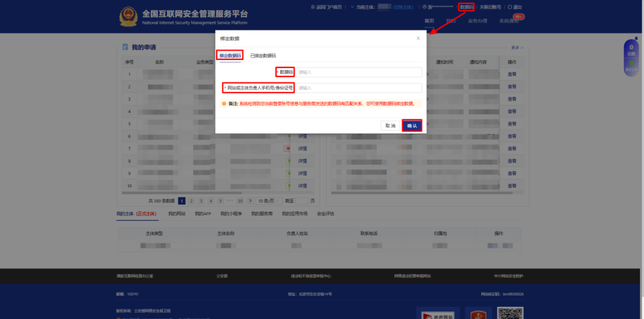This screenshot has height=319, width=644.
Task: Open the 系统通知 navigation tab
Action: tap(509, 20)
